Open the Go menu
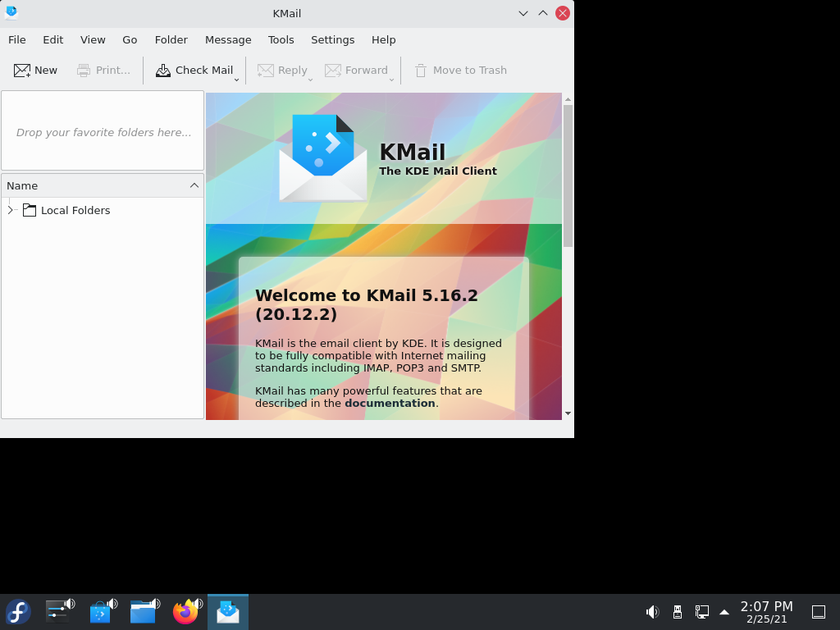The width and height of the screenshot is (840, 630). (x=130, y=39)
